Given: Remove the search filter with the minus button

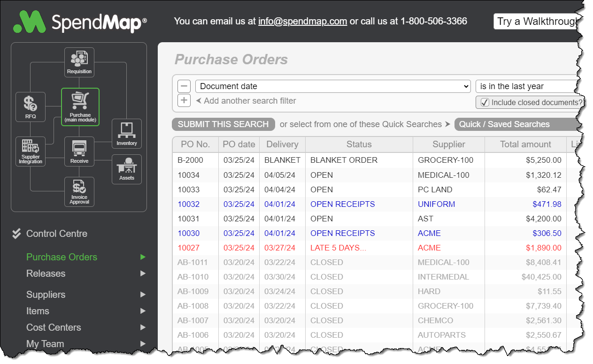Looking at the screenshot, I should pyautogui.click(x=184, y=86).
